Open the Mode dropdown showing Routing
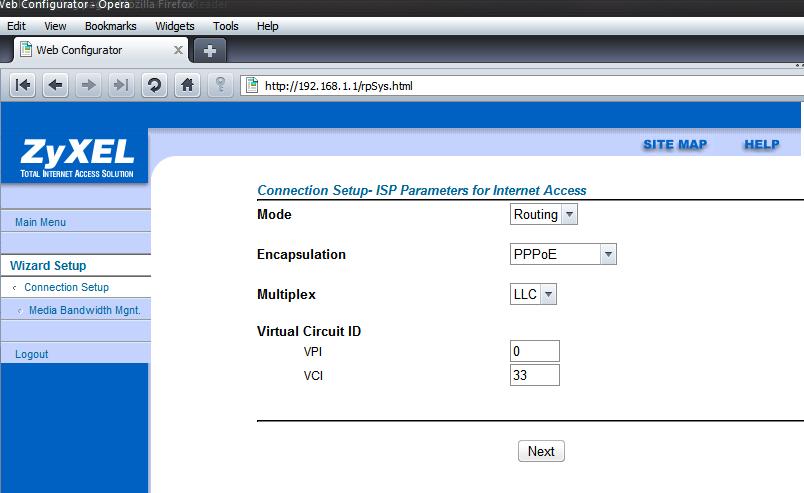804x493 pixels. [544, 214]
